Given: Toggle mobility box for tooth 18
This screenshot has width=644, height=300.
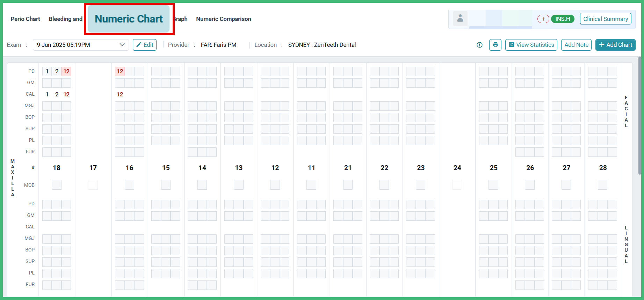Looking at the screenshot, I should coord(57,185).
